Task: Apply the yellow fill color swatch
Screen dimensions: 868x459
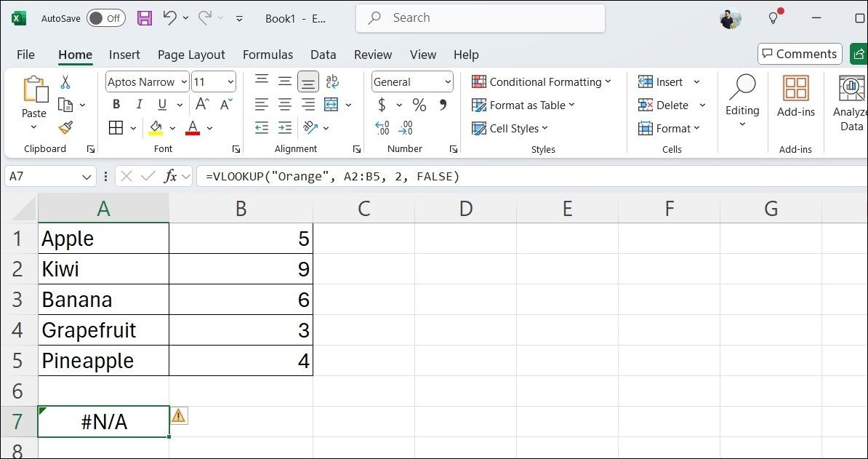Action: pos(156,129)
